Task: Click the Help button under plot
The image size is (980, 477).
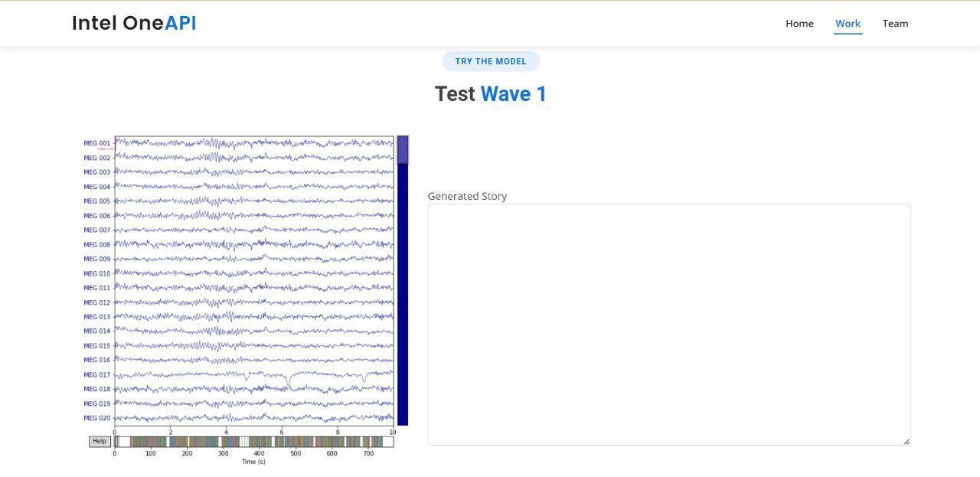Action: tap(100, 441)
